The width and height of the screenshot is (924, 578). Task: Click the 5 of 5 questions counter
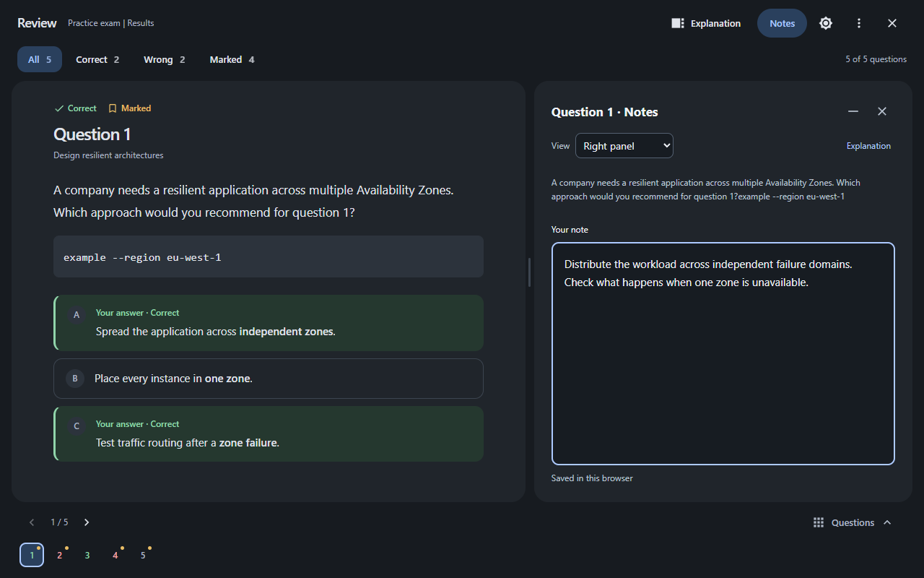click(x=876, y=59)
